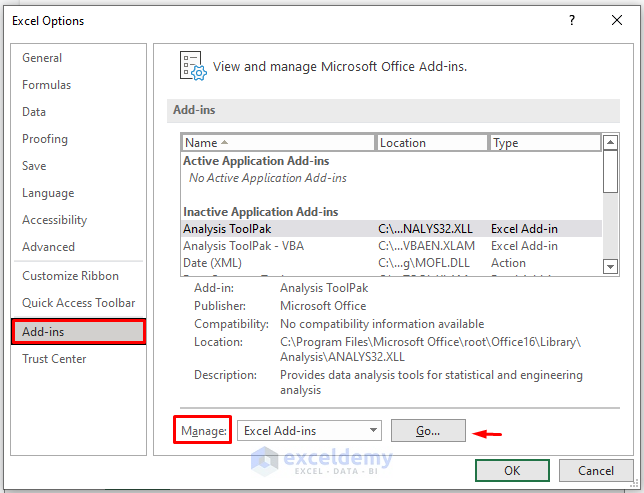The height and width of the screenshot is (493, 644).
Task: Click the Type column header
Action: [x=545, y=143]
